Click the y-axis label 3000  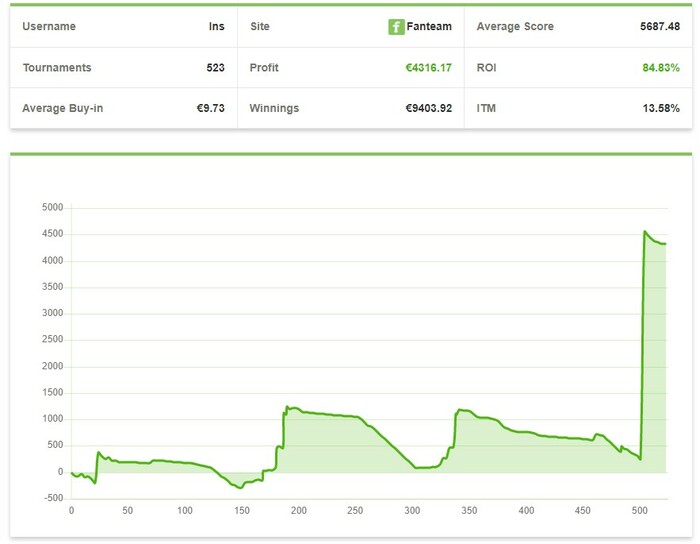(53, 313)
